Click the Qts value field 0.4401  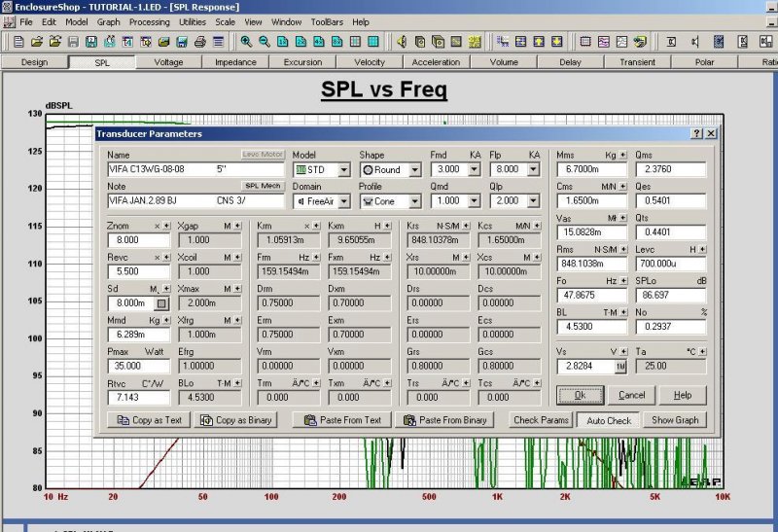670,231
